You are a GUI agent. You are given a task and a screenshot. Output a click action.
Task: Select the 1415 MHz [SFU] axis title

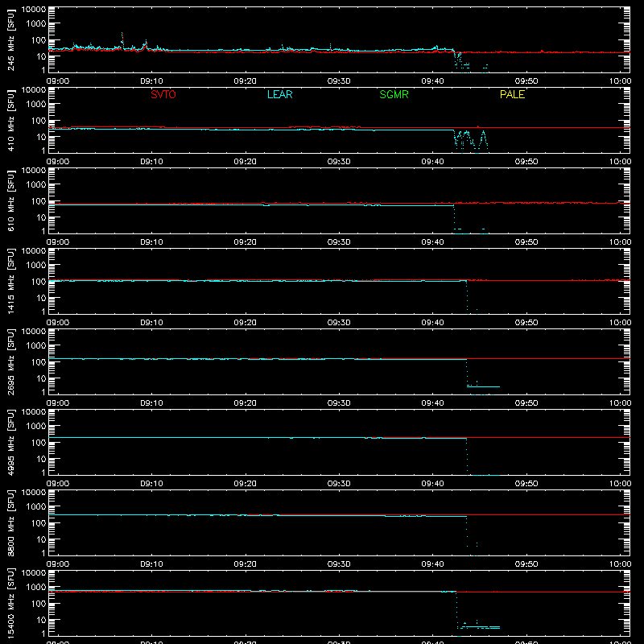pyautogui.click(x=10, y=281)
